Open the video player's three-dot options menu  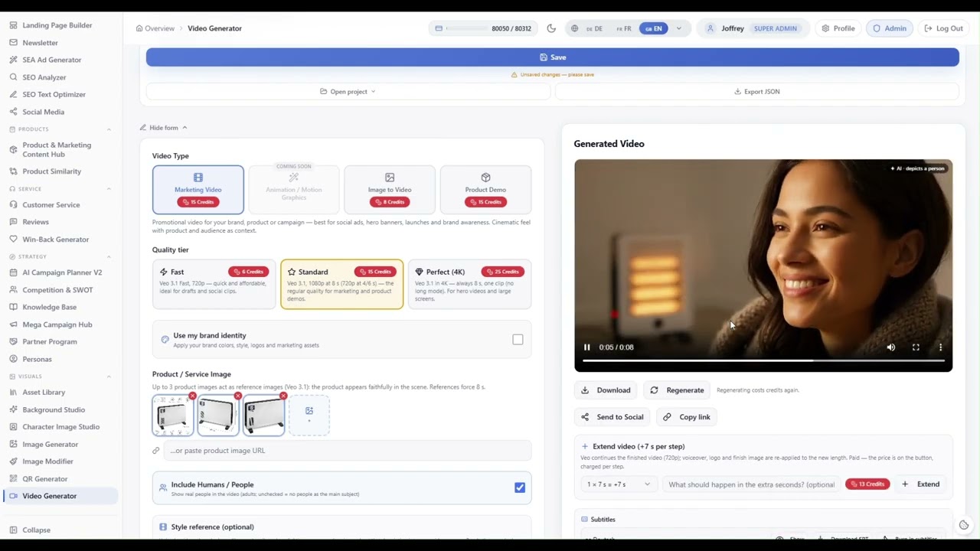pos(940,347)
